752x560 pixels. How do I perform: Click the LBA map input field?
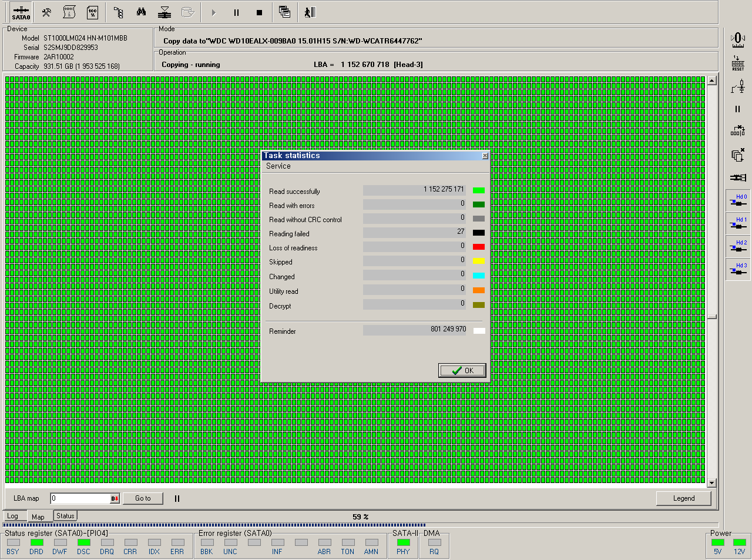80,499
